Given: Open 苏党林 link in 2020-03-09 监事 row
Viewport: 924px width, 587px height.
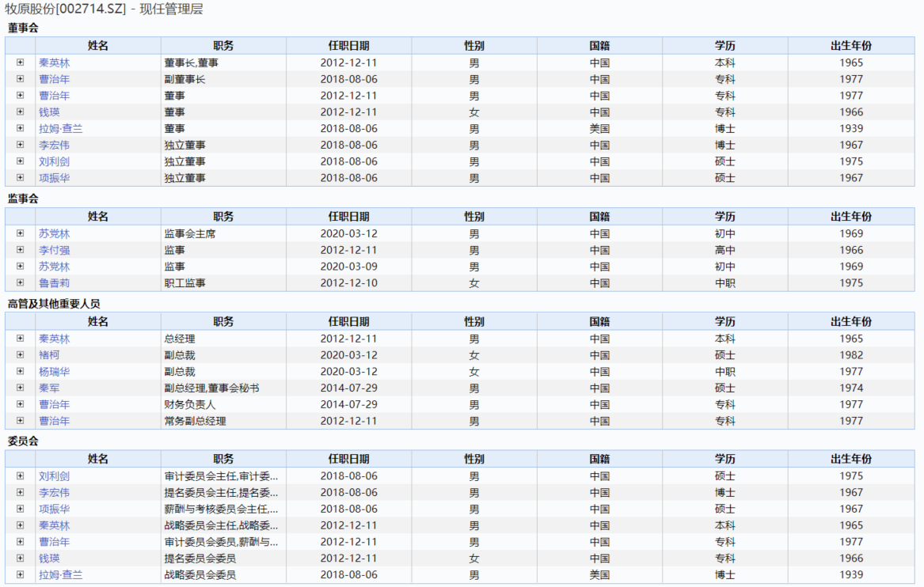Looking at the screenshot, I should 54,267.
